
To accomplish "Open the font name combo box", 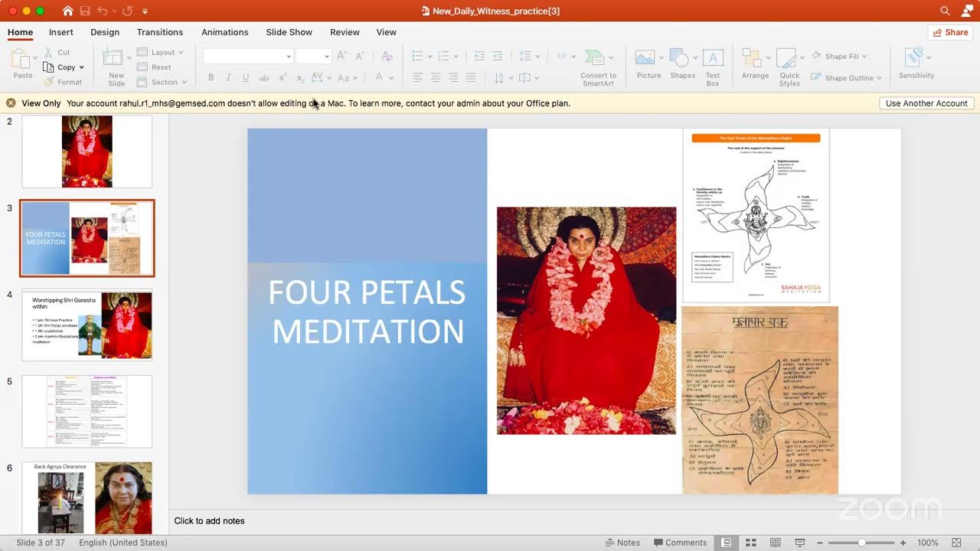I will pyautogui.click(x=248, y=56).
